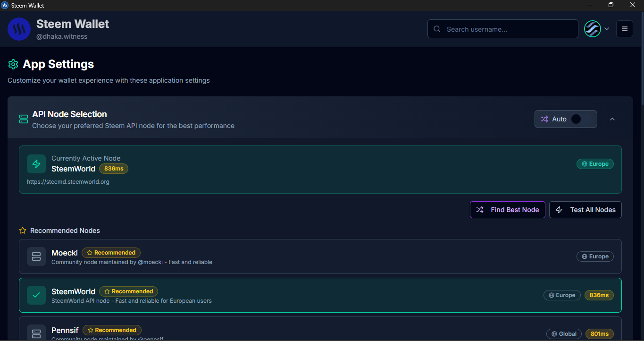This screenshot has height=341, width=644.
Task: Toggle the Auto node selection switch
Action: (582, 119)
